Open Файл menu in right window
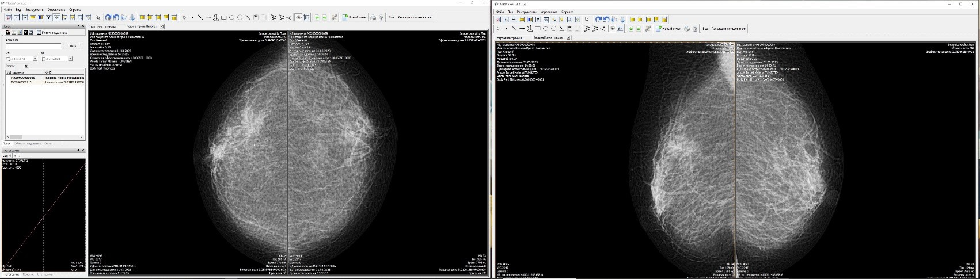The image size is (980, 279). pos(500,12)
